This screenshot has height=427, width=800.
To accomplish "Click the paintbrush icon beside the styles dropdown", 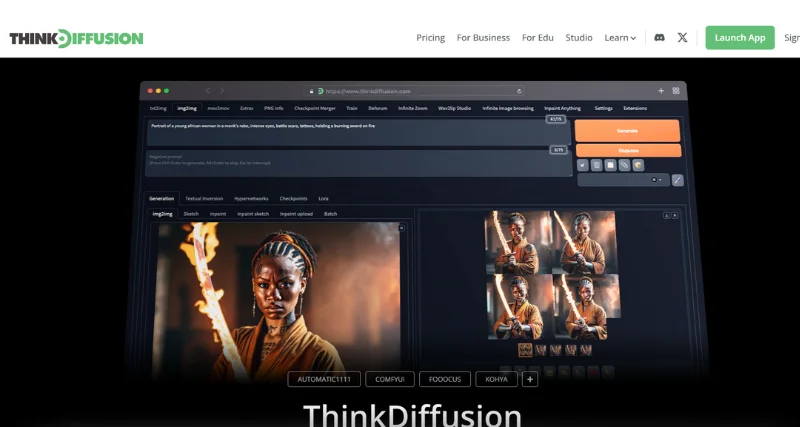I will [677, 180].
